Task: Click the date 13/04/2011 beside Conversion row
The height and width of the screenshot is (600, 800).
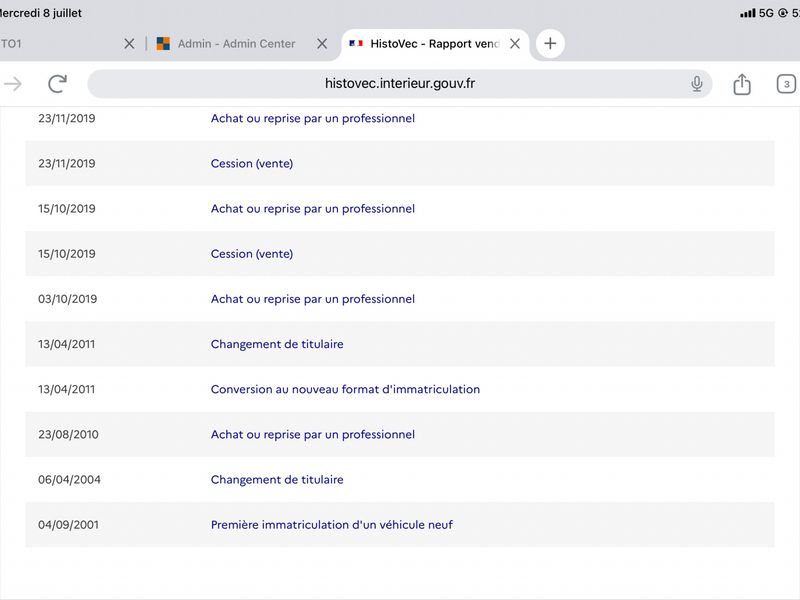Action: tap(66, 389)
